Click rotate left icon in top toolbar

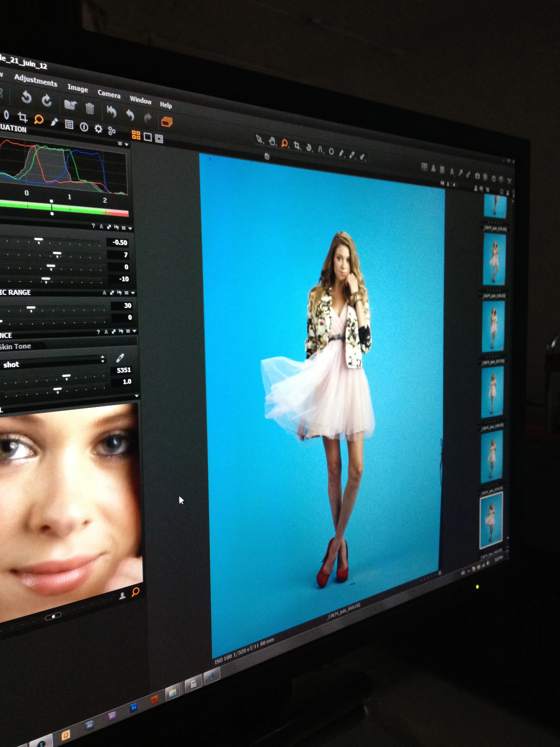coord(26,97)
